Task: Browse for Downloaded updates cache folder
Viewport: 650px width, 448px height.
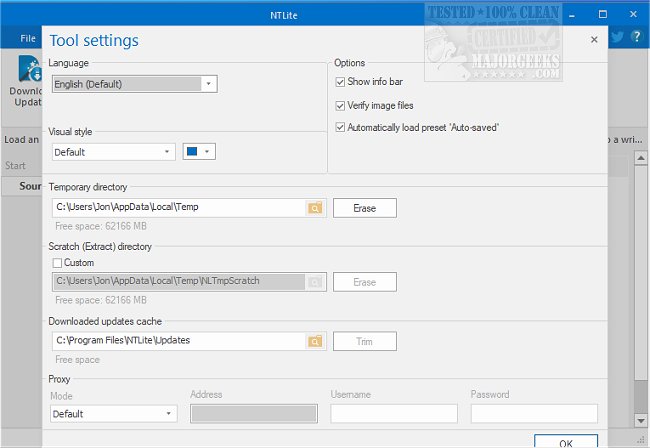Action: [316, 341]
